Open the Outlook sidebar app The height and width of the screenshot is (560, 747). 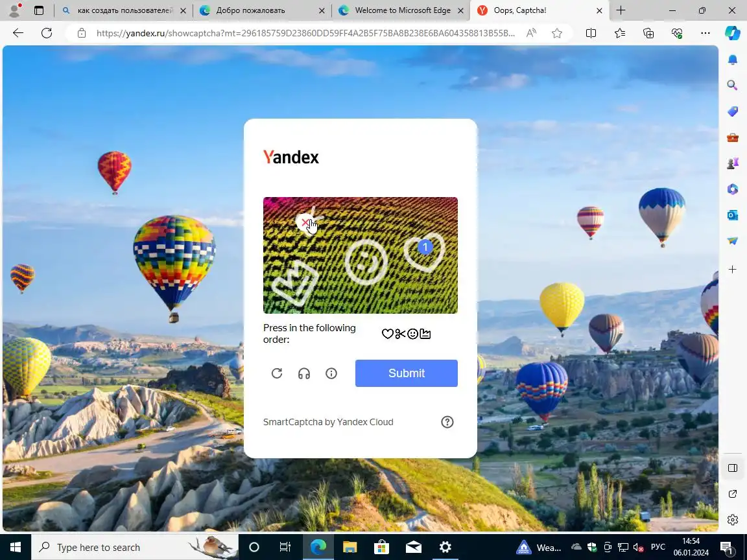pyautogui.click(x=733, y=215)
